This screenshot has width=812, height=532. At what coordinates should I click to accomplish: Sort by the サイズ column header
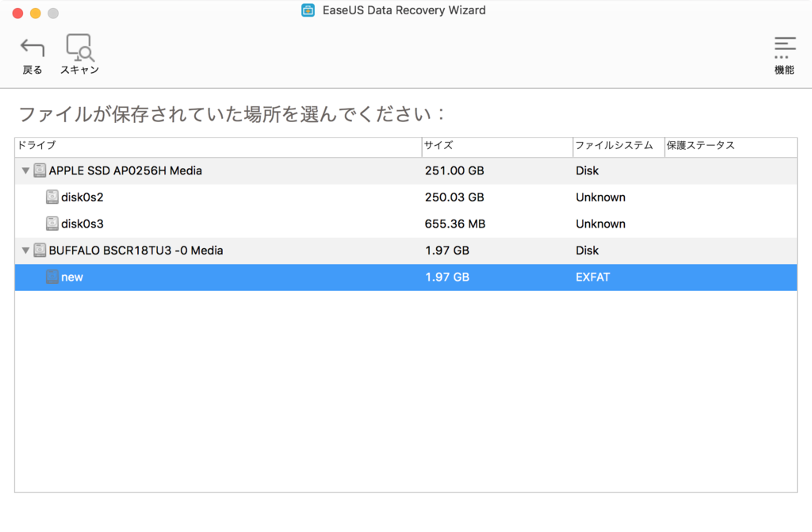pyautogui.click(x=497, y=146)
